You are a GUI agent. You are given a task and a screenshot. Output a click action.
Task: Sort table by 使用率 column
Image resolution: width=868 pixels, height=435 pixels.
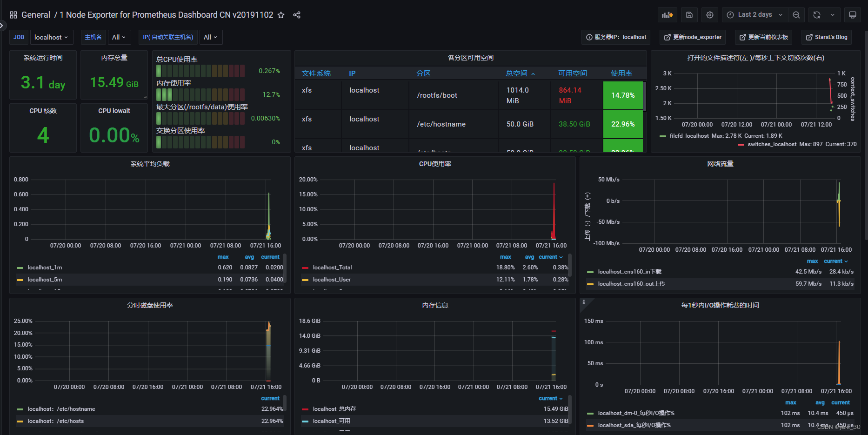coord(621,74)
